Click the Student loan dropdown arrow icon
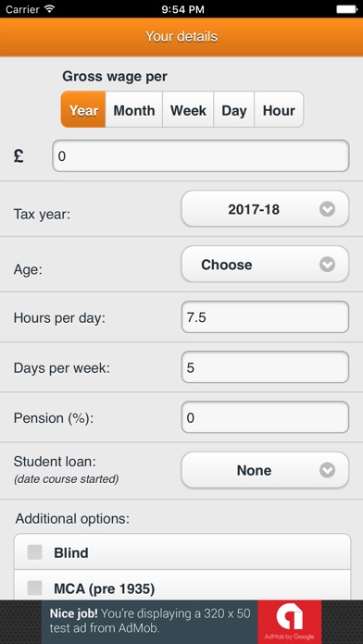Image resolution: width=363 pixels, height=644 pixels. tap(327, 470)
